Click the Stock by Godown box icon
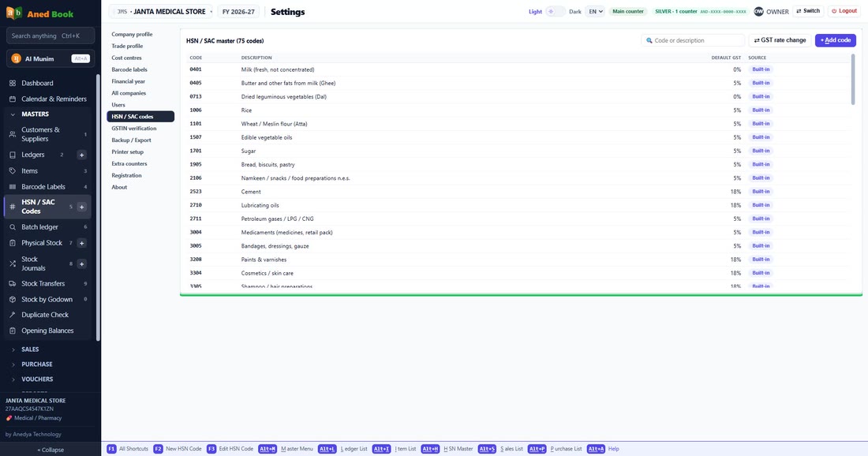Screen dimensions: 868x456 13,299
